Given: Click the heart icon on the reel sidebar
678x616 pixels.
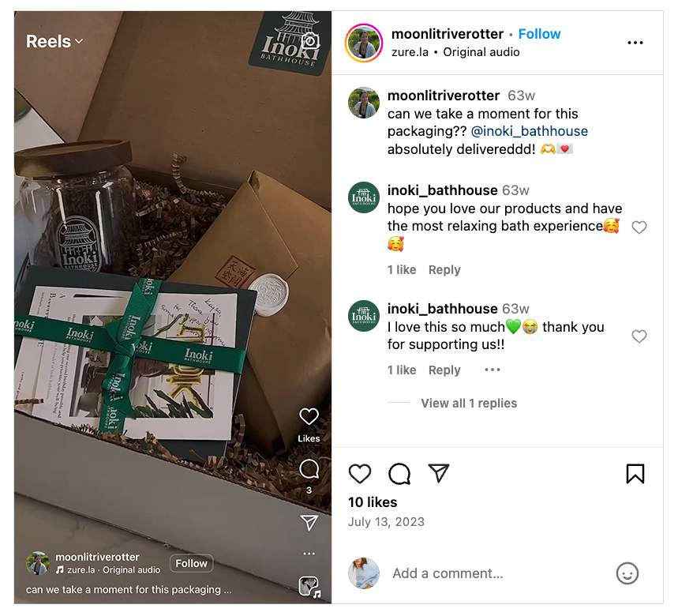Looking at the screenshot, I should [309, 417].
